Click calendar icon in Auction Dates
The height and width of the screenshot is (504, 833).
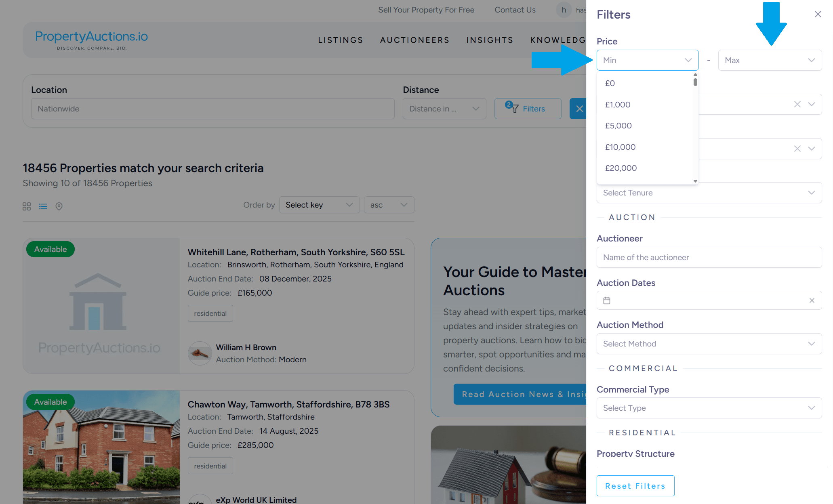[607, 300]
